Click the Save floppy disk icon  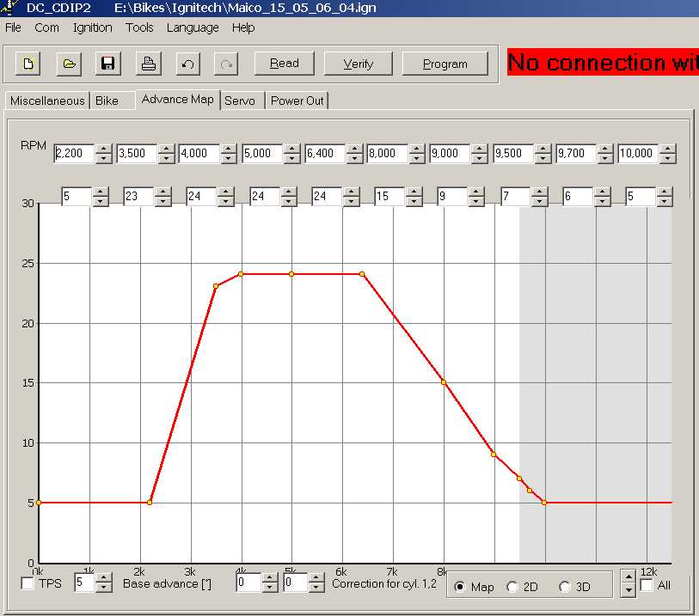point(108,64)
